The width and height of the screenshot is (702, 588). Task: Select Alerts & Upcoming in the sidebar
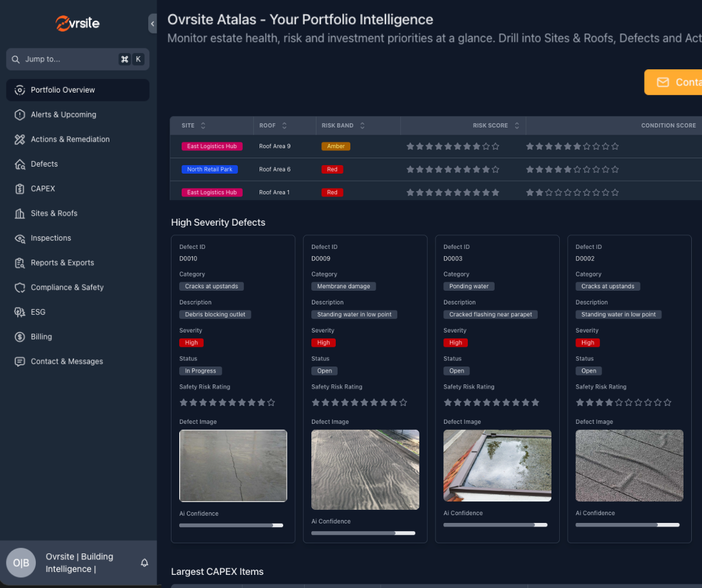19,115
